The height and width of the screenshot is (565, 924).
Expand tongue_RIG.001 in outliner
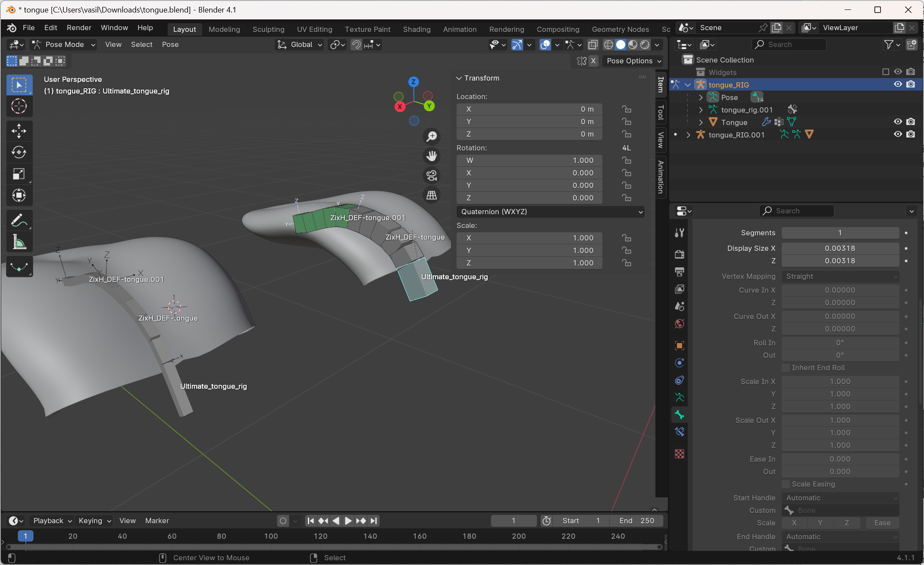[x=689, y=135]
